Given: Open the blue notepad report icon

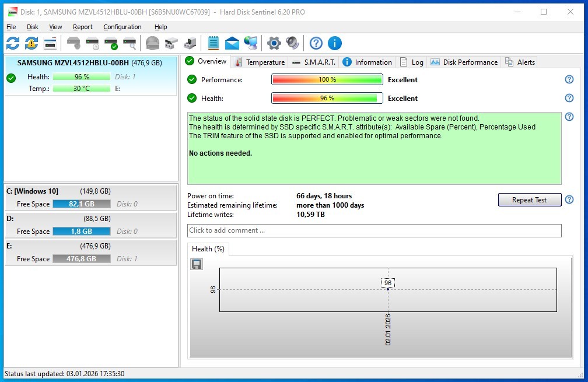Looking at the screenshot, I should (x=213, y=43).
